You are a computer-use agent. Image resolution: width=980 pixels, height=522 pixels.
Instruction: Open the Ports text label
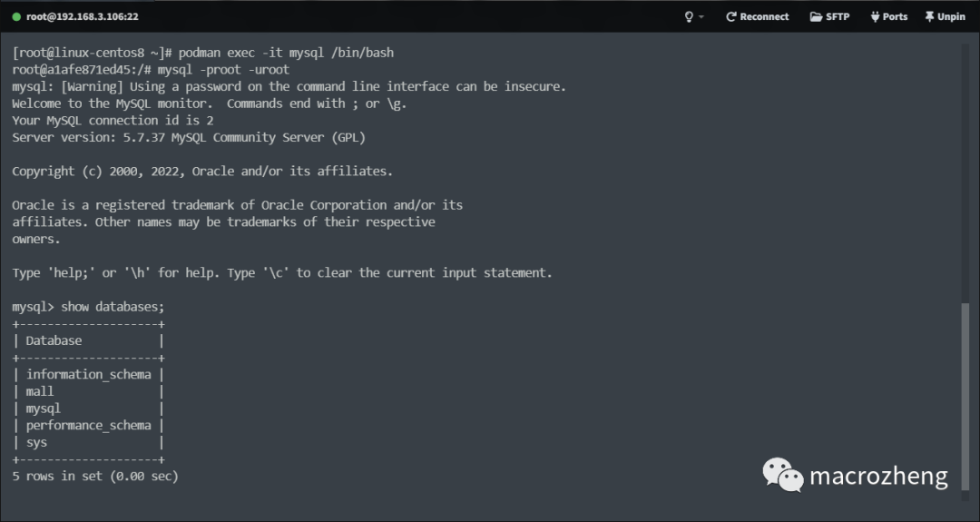pos(895,16)
